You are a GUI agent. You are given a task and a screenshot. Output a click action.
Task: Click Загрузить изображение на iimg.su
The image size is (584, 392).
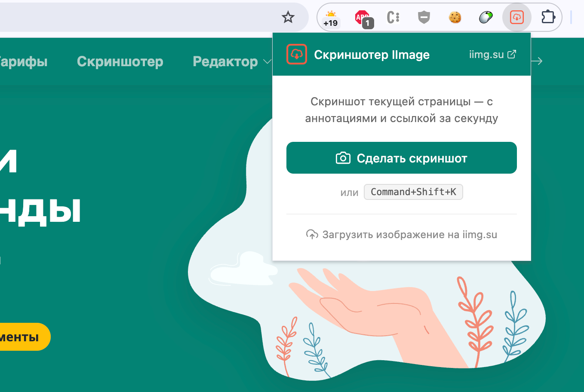click(402, 235)
